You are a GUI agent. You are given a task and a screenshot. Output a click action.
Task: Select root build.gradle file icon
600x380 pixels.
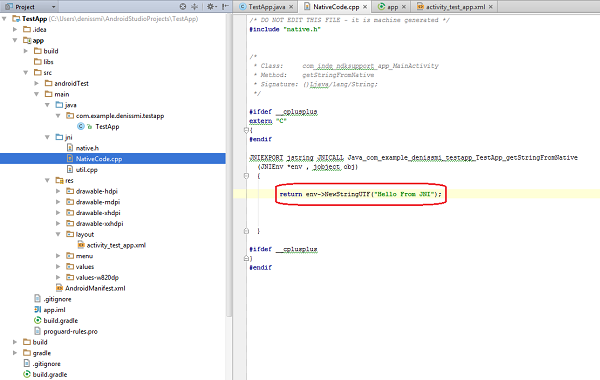click(27, 374)
